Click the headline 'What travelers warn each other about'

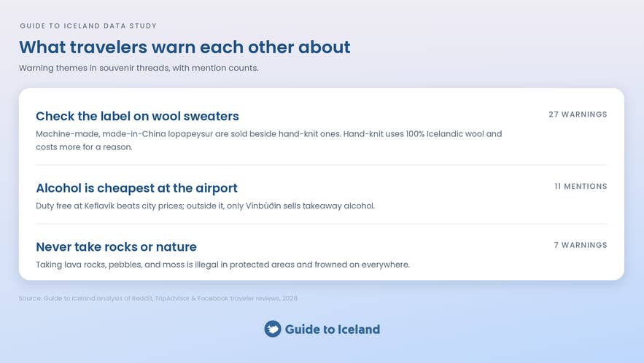coord(185,47)
